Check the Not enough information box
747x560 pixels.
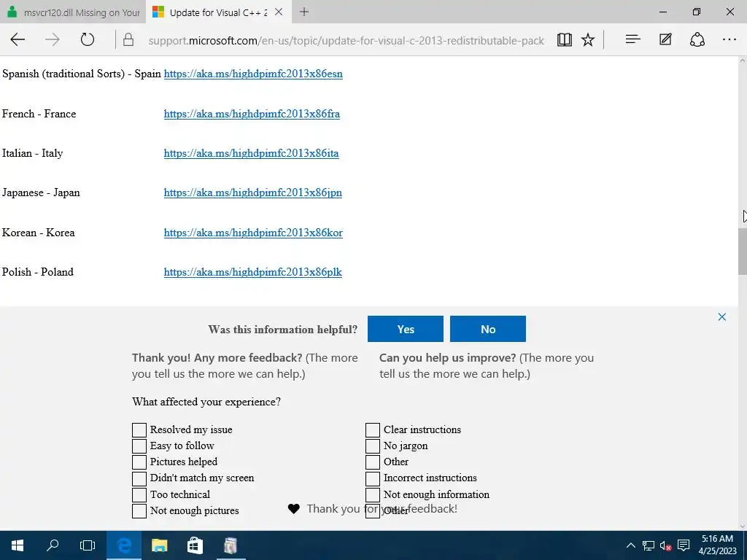click(x=373, y=495)
